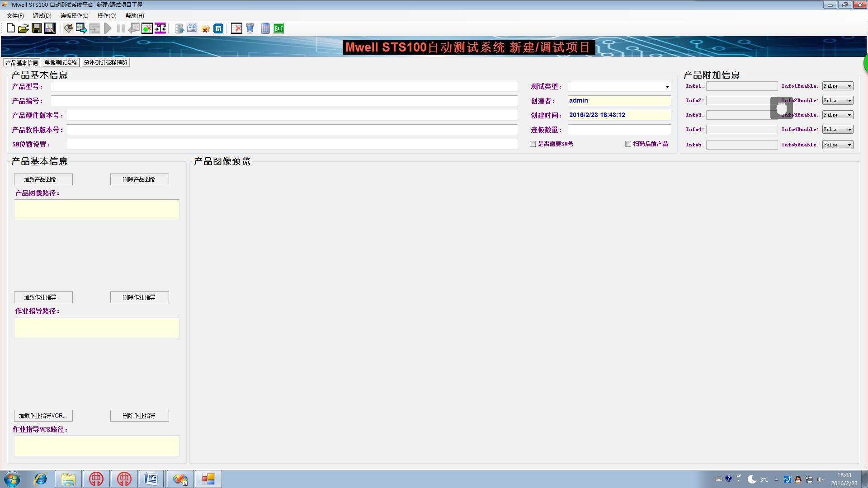Click the SN位数设置 input field
This screenshot has width=868, height=488.
[292, 144]
